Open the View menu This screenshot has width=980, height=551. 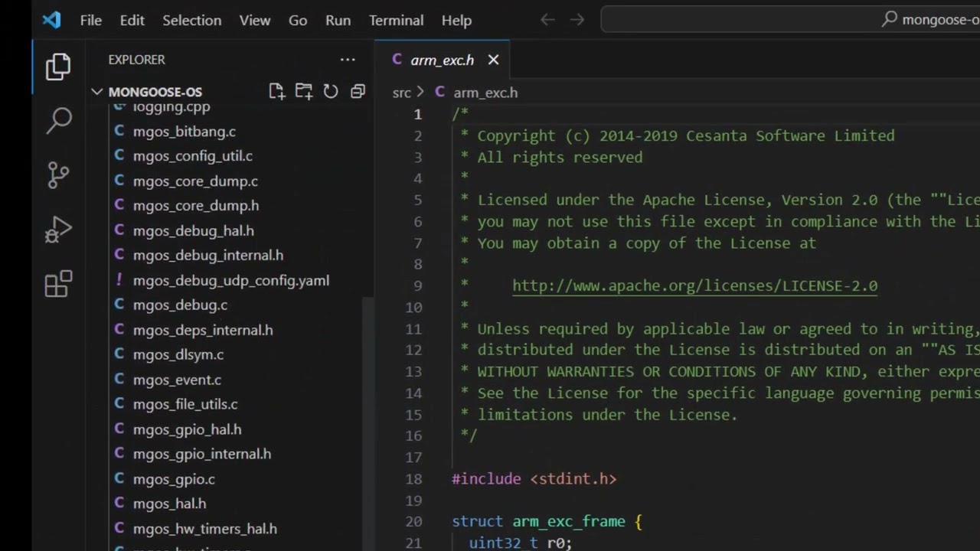point(254,21)
